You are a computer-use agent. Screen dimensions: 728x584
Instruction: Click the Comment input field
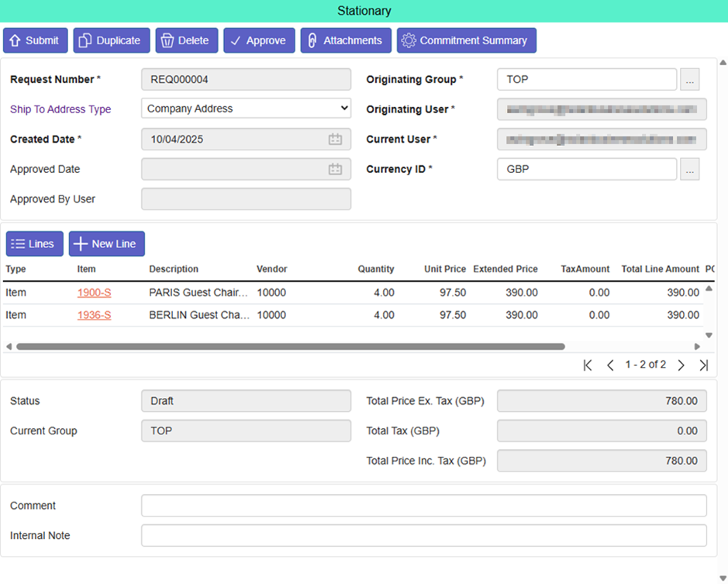[x=423, y=505]
